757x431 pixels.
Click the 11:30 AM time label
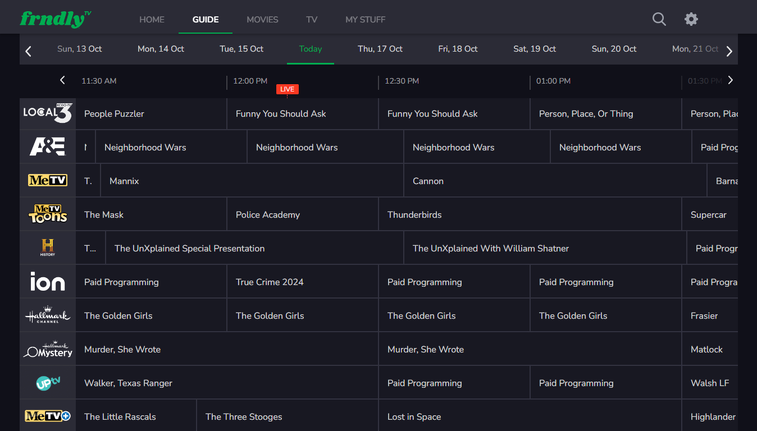tap(99, 81)
